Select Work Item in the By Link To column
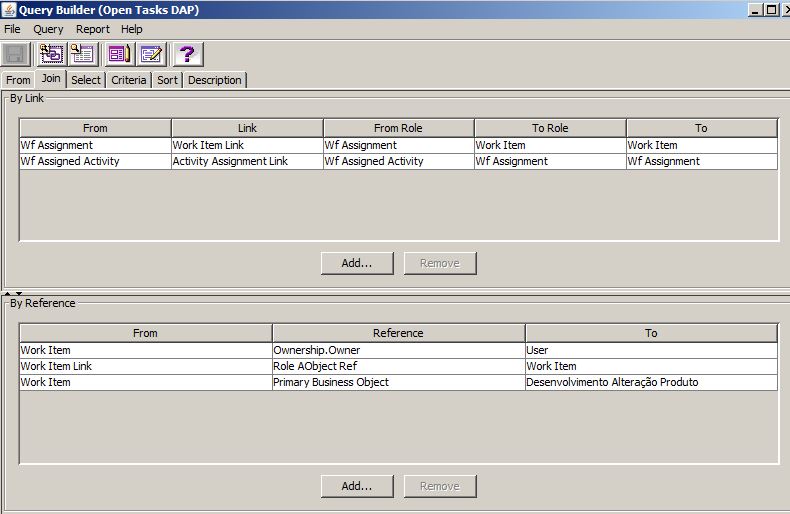790x514 pixels. pos(702,145)
